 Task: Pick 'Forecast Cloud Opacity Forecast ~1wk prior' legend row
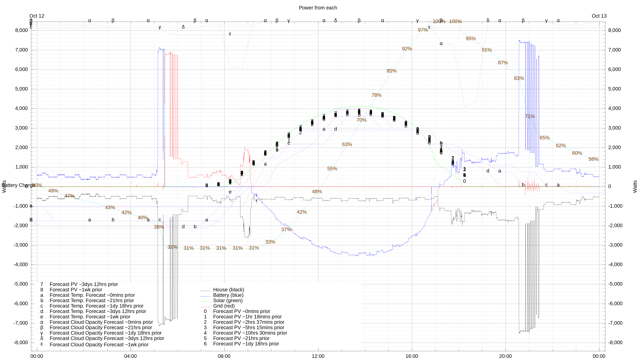click(x=99, y=345)
